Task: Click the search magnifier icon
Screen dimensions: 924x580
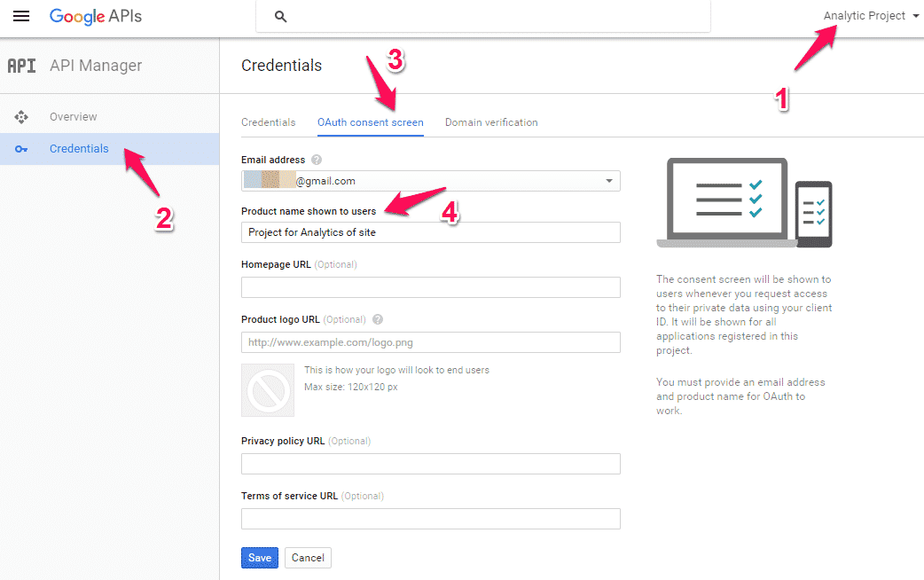Action: click(281, 17)
